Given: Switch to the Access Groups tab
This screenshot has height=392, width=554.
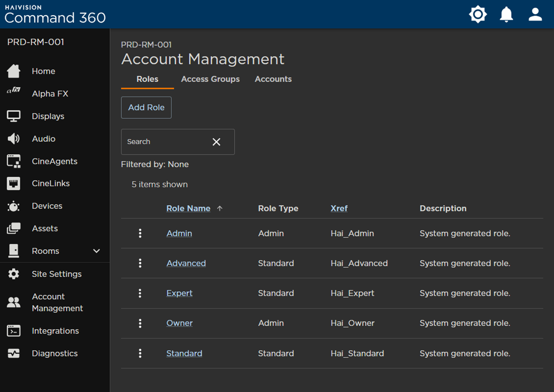Looking at the screenshot, I should 210,79.
